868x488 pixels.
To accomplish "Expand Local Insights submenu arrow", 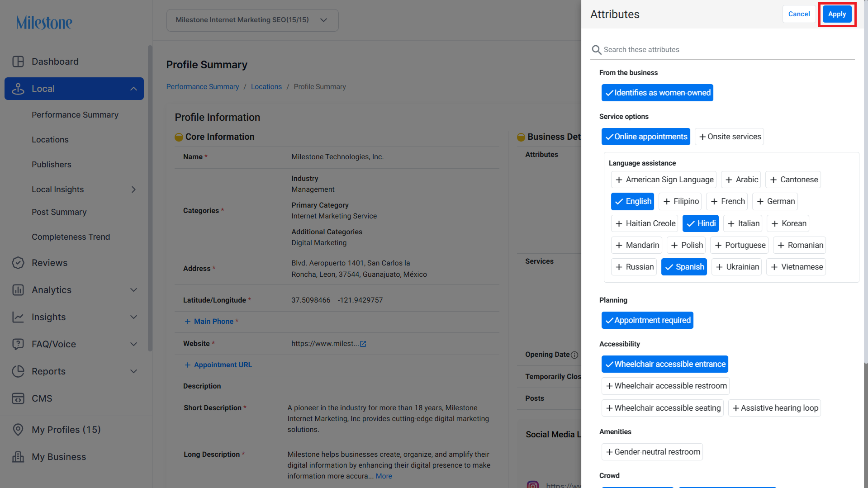I will 133,190.
